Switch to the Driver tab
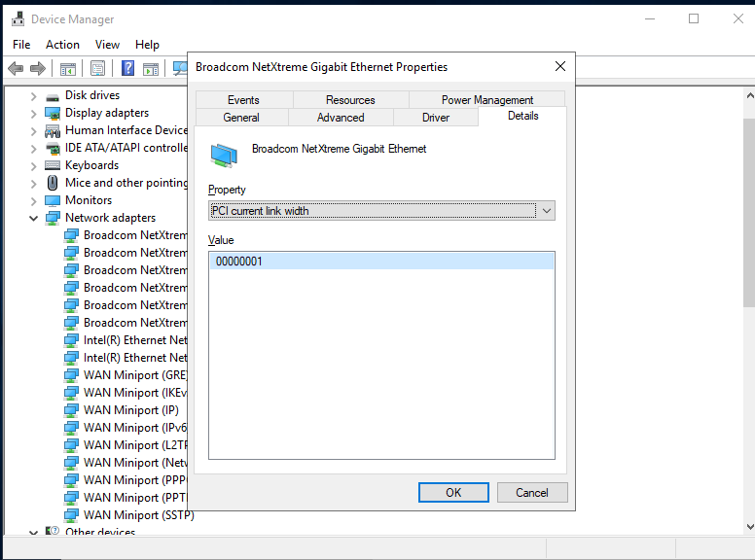The image size is (755, 560). (436, 118)
